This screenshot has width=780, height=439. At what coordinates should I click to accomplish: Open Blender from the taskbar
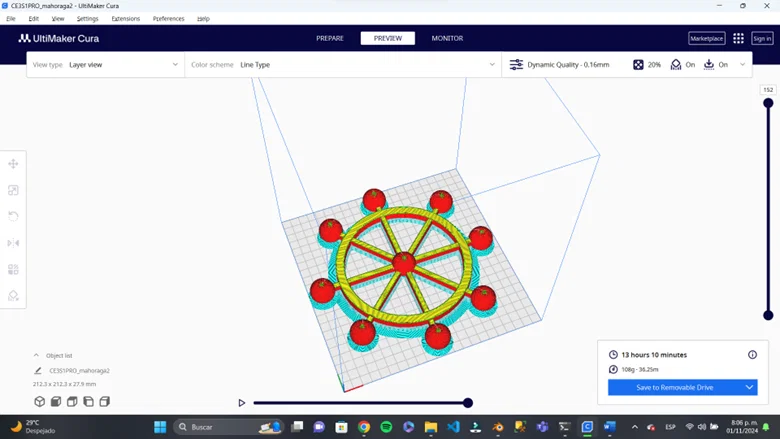point(497,427)
